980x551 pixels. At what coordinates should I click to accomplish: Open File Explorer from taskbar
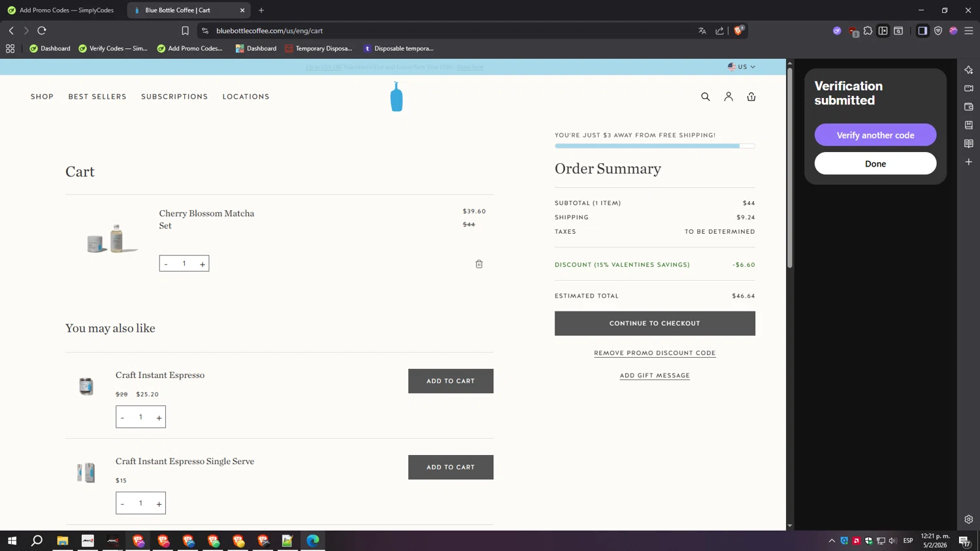pyautogui.click(x=63, y=541)
